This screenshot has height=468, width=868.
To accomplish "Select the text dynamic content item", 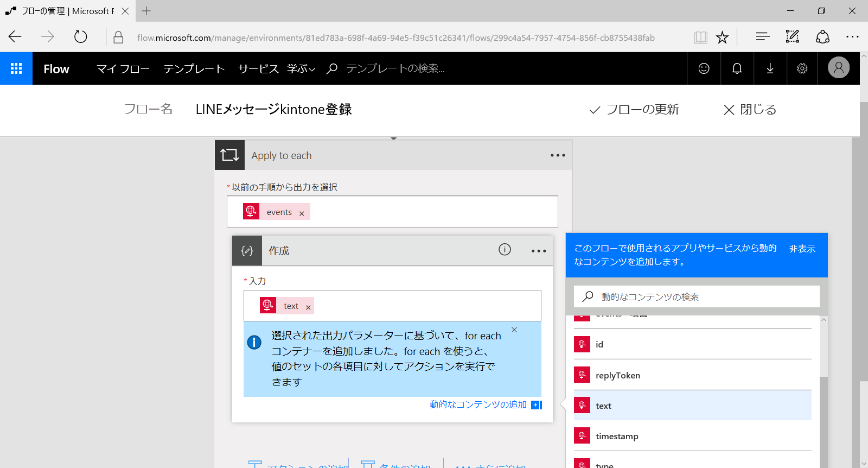I will pyautogui.click(x=693, y=406).
